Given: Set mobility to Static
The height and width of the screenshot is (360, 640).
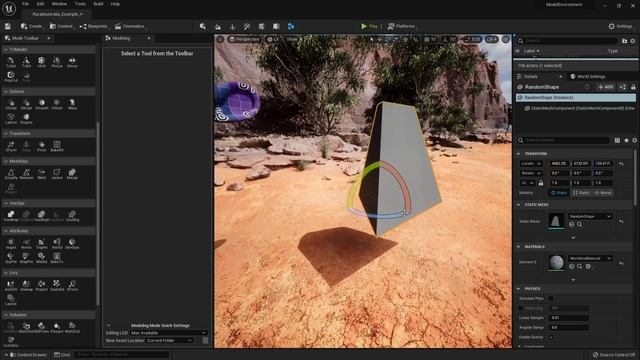Looking at the screenshot, I should point(559,193).
